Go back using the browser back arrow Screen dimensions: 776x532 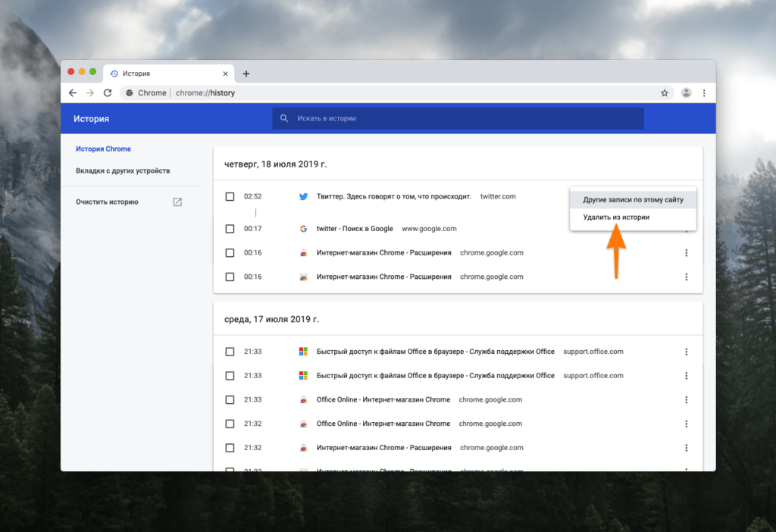[x=73, y=93]
